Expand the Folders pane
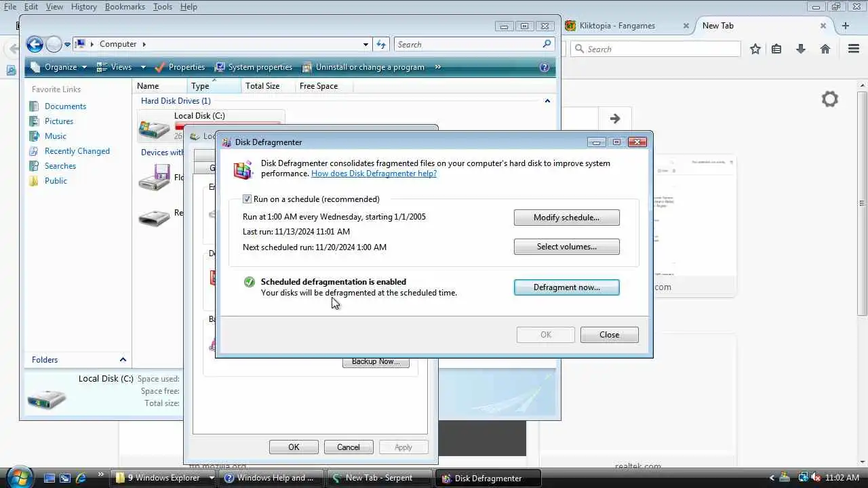The width and height of the screenshot is (868, 488). point(123,360)
